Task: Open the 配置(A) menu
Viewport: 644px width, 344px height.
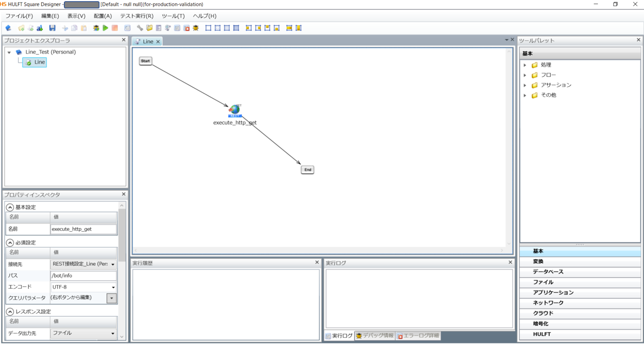Action: [103, 16]
